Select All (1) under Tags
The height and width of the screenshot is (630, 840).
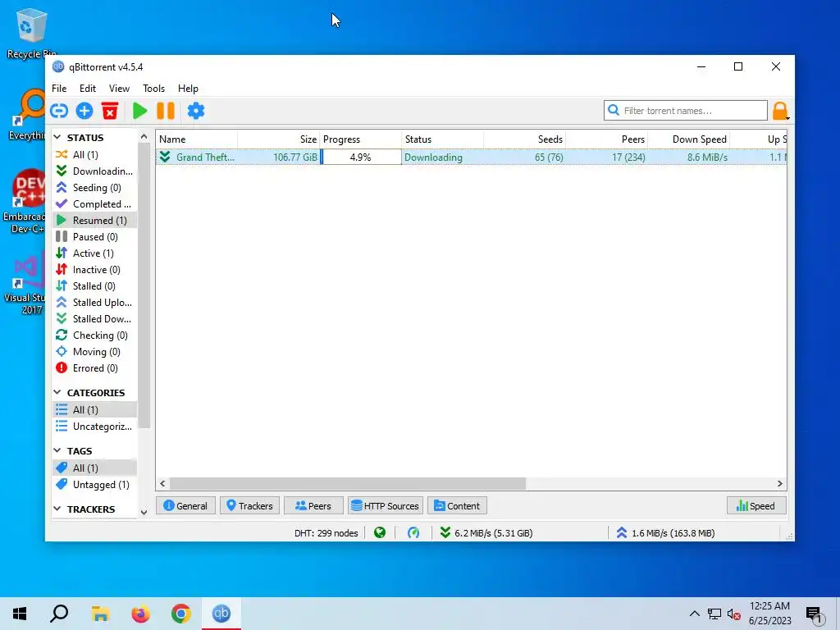point(94,468)
